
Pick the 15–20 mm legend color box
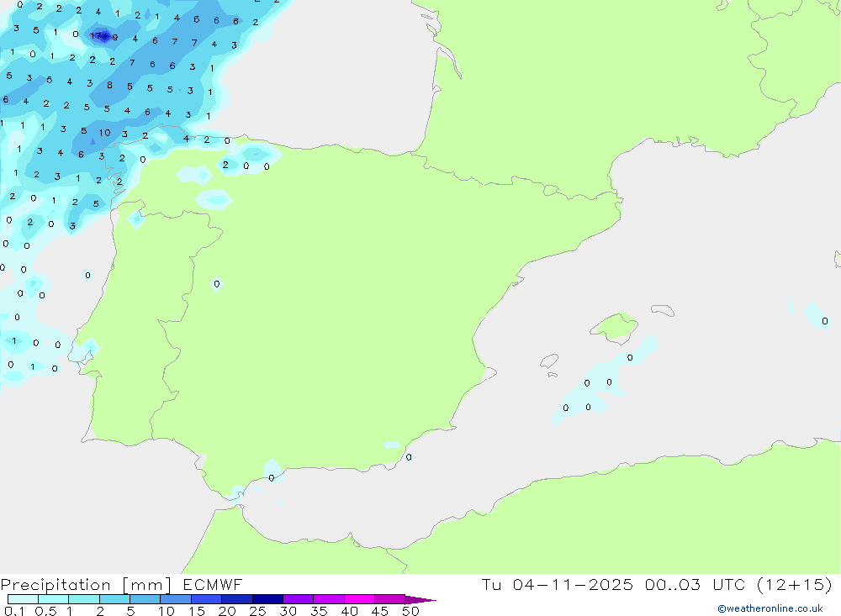pyautogui.click(x=207, y=599)
